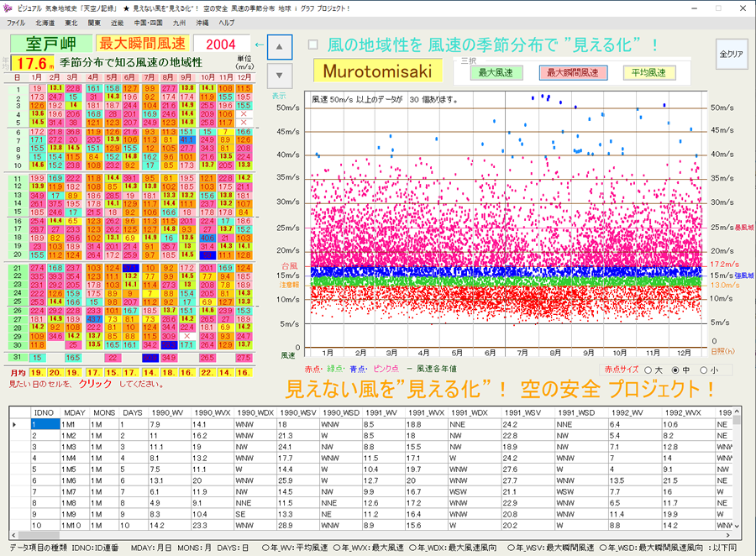This screenshot has width=756, height=556.
Task: Switch to 平均風速 mode
Action: (649, 73)
